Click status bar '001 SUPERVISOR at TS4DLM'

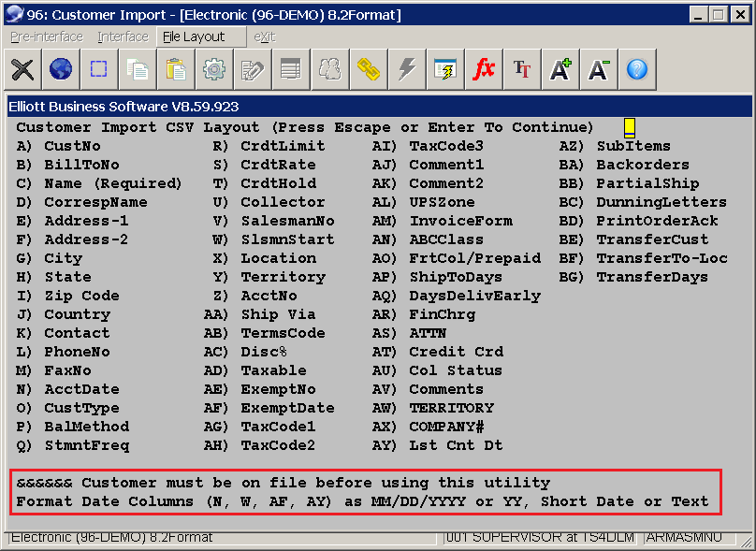(540, 537)
